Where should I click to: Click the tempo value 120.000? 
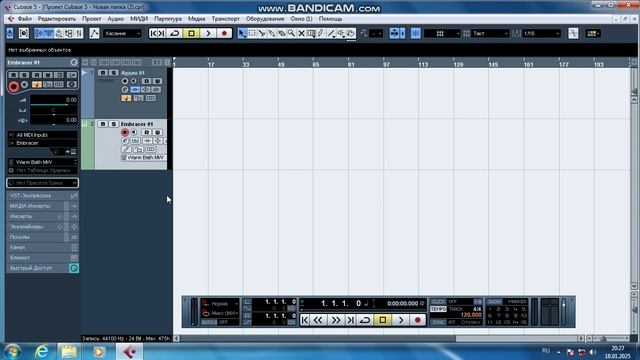[x=471, y=315]
